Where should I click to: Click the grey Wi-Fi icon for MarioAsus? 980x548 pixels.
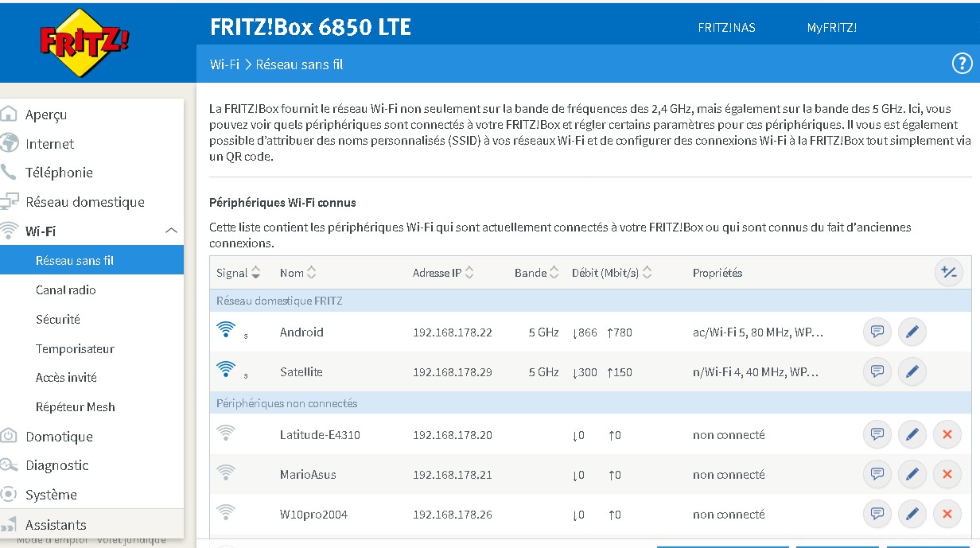[x=226, y=472]
